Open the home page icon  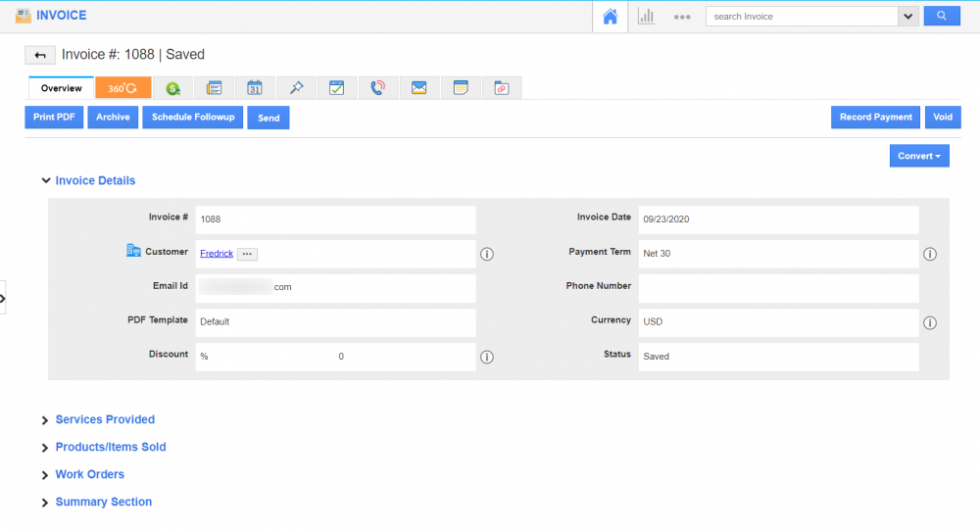[610, 17]
